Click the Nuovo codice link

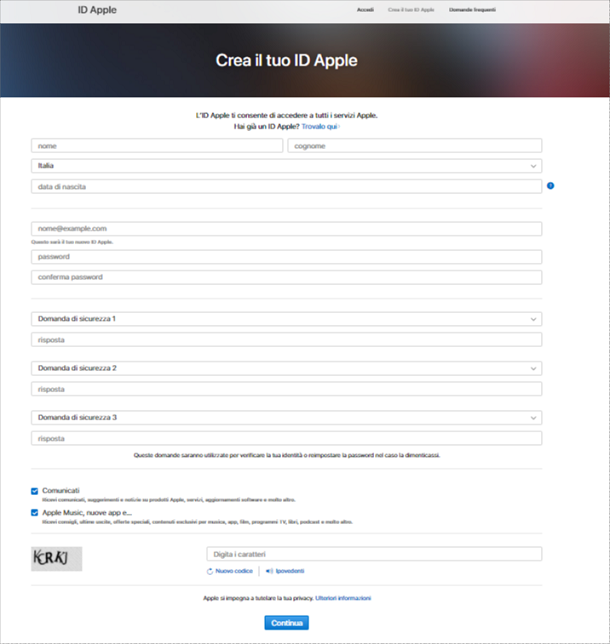click(234, 571)
